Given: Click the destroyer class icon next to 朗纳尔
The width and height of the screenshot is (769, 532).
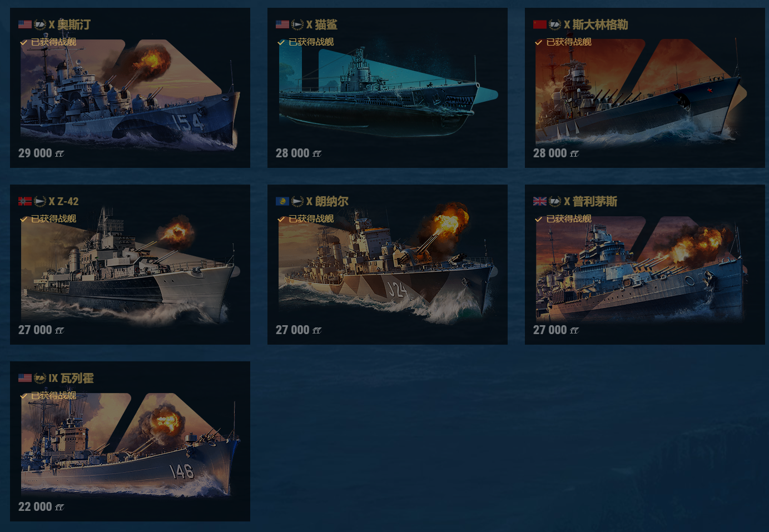Looking at the screenshot, I should coord(297,201).
